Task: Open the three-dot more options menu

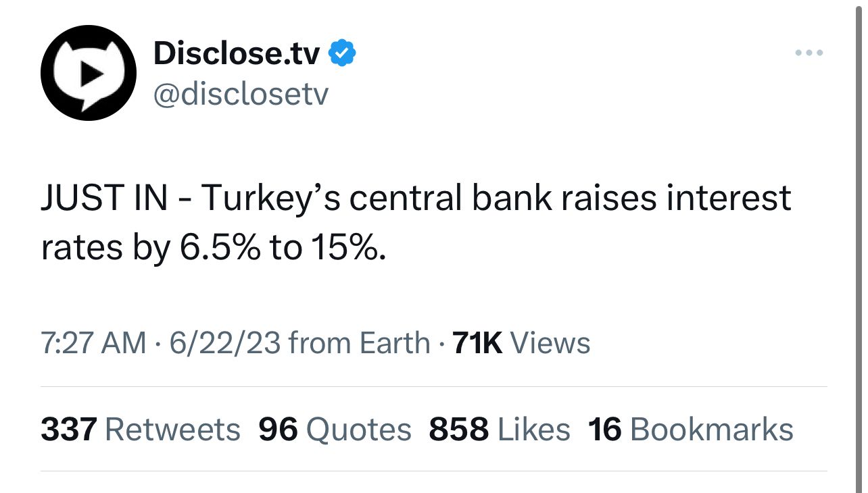Action: tap(809, 53)
